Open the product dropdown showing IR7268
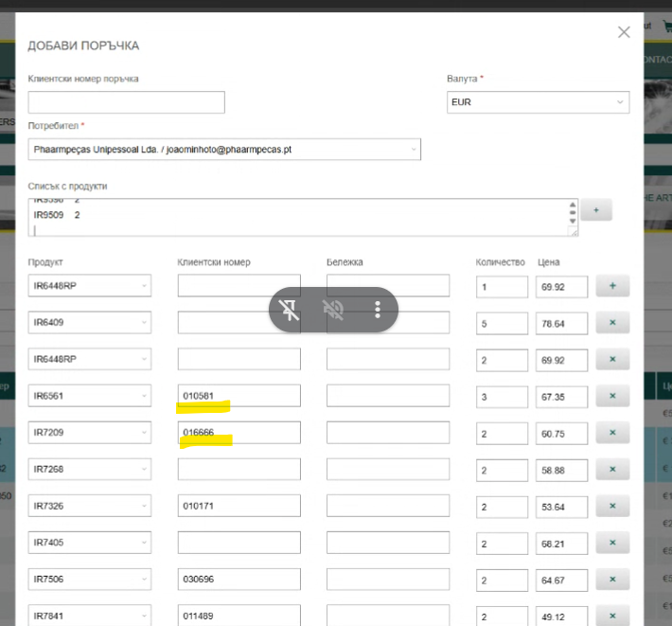Screen dimensions: 672x626 pyautogui.click(x=90, y=469)
